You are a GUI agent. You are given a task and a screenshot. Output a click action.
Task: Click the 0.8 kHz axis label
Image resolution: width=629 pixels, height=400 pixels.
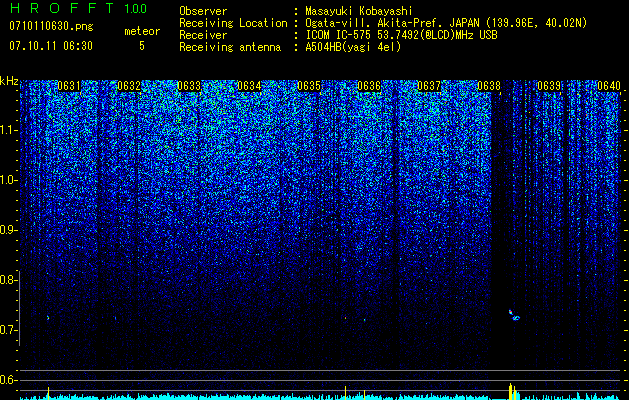coord(8,280)
